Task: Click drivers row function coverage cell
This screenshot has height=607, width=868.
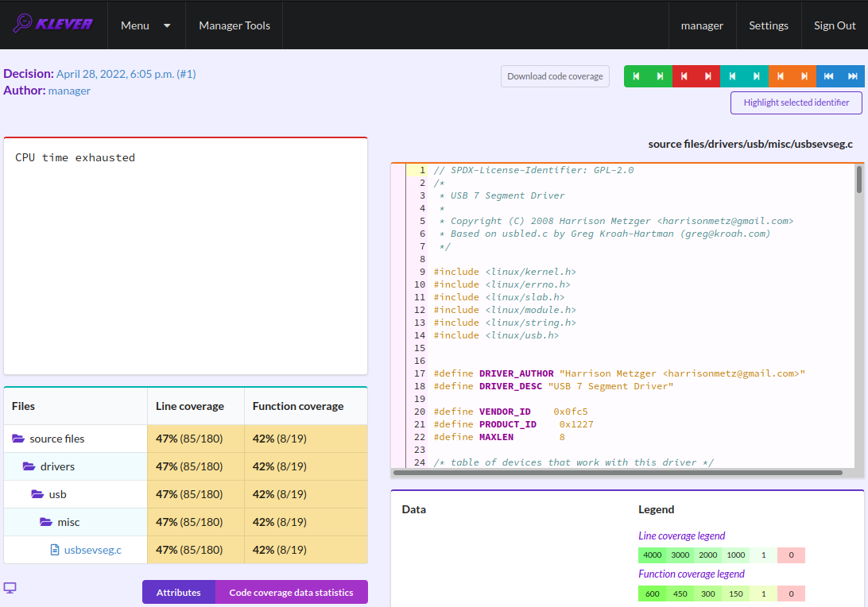Action: [305, 466]
